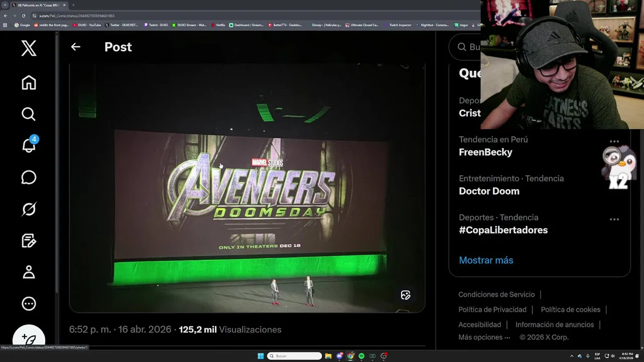Open the Google bookmark
Image resolution: width=644 pixels, height=362 pixels.
[23, 25]
